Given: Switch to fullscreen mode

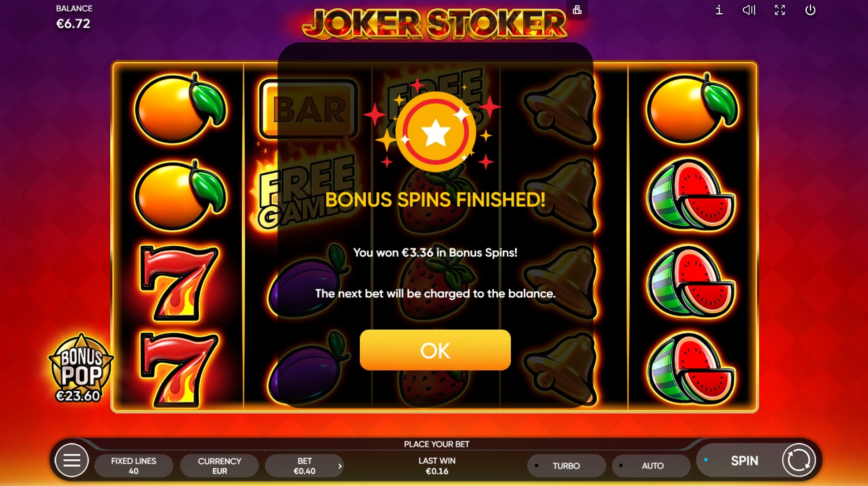Looking at the screenshot, I should pyautogui.click(x=780, y=10).
